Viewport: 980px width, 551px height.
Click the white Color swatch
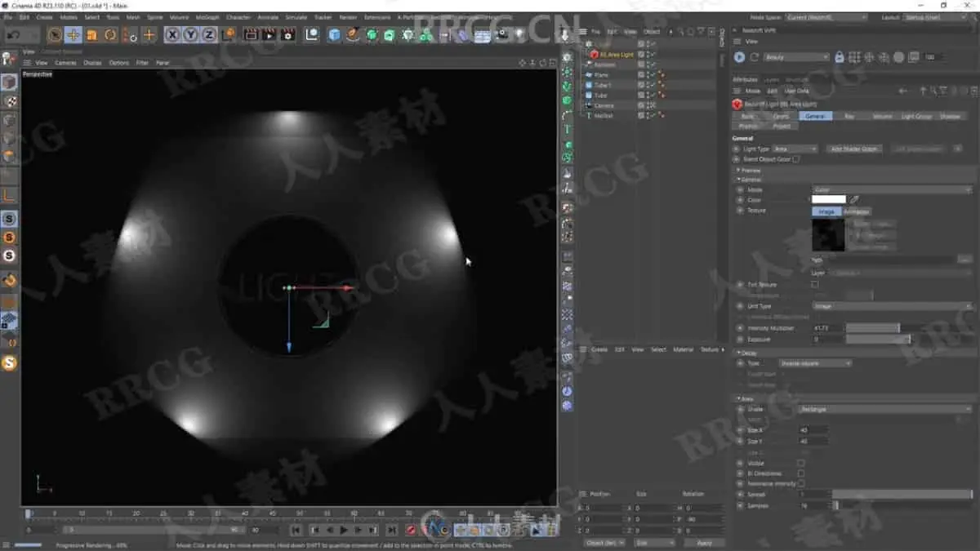[829, 199]
